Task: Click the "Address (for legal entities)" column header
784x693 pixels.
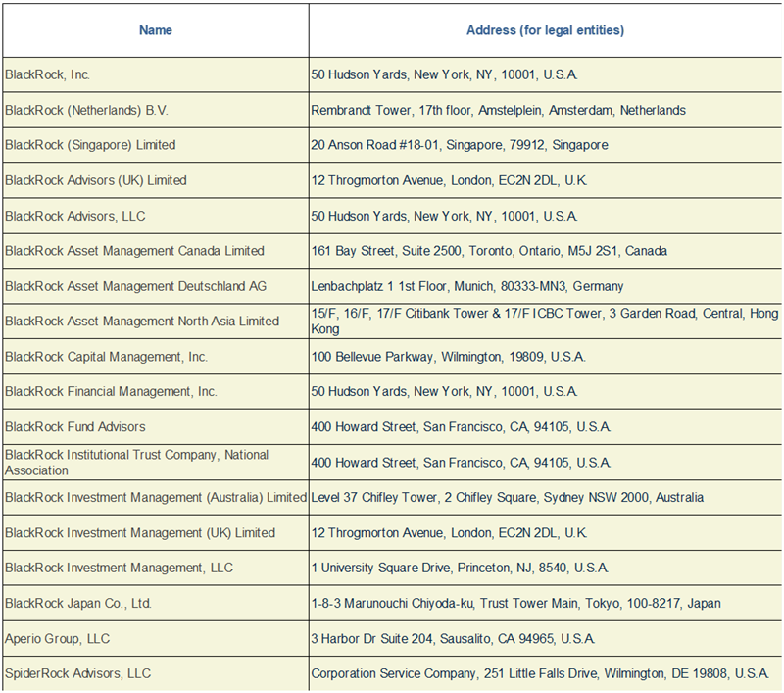Action: 545,30
